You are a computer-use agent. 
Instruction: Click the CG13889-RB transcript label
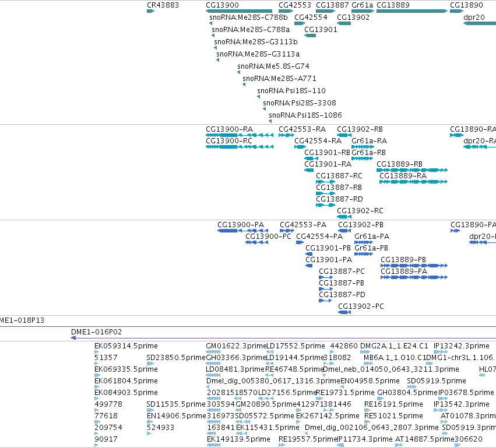pyautogui.click(x=399, y=164)
